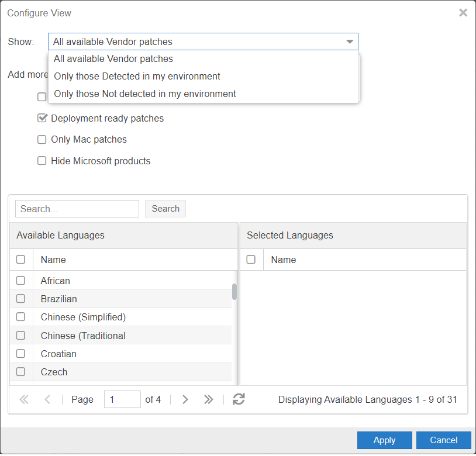Select All available Vendor patches option

[x=113, y=58]
